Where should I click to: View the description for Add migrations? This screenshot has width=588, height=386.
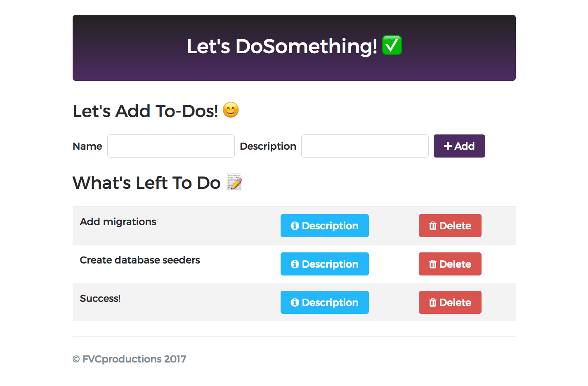[x=325, y=226]
